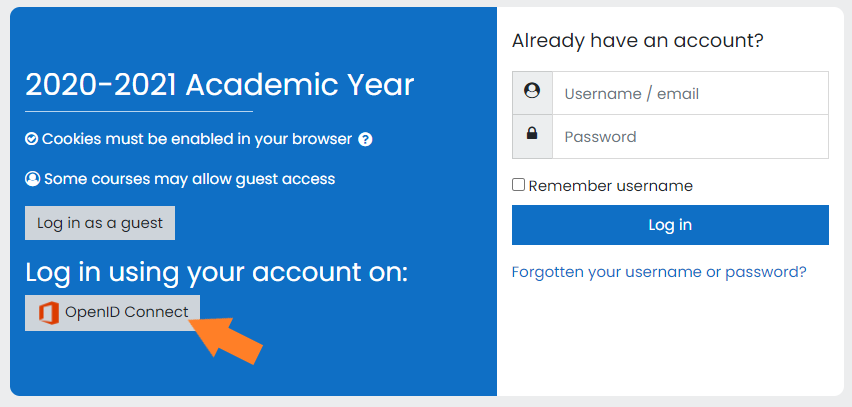Viewport: 852px width, 407px height.
Task: Focus the Username / email field
Action: [690, 93]
